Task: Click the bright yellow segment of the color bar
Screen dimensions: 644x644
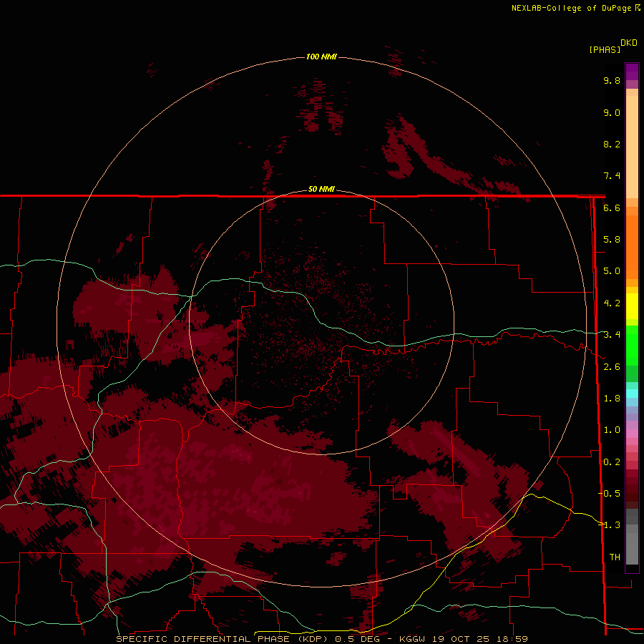Action: click(632, 306)
